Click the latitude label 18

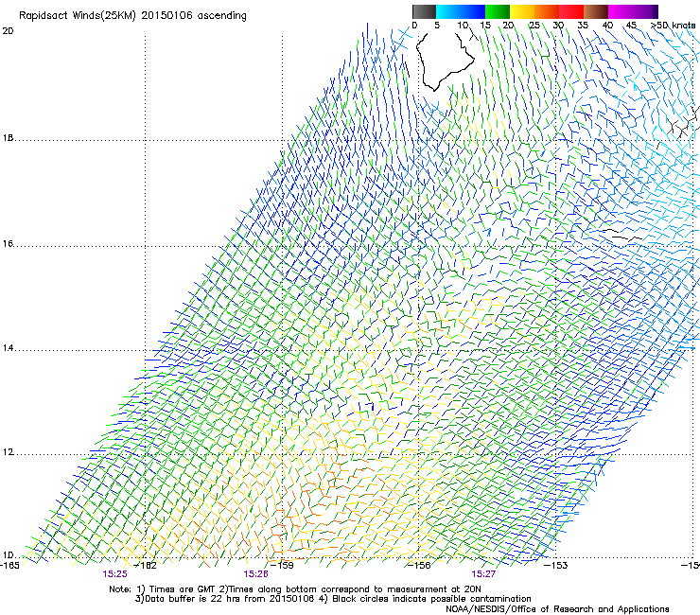tap(8, 138)
